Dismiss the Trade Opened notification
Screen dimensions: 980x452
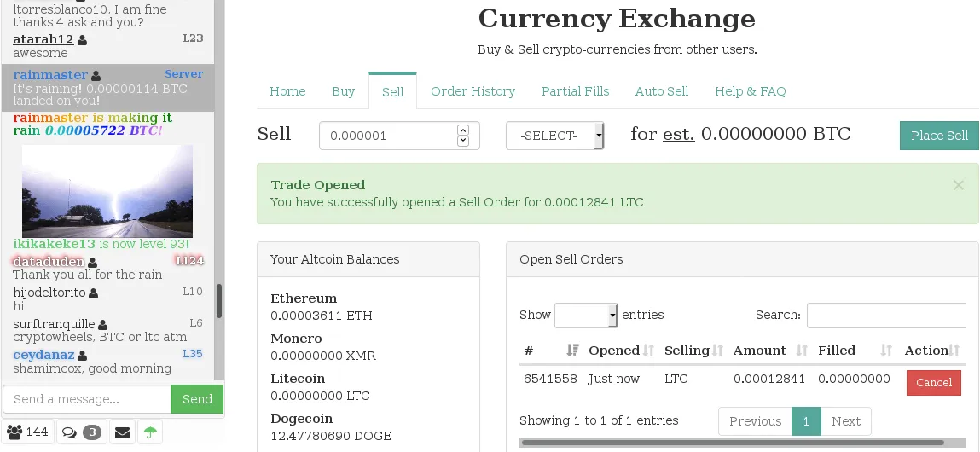958,185
